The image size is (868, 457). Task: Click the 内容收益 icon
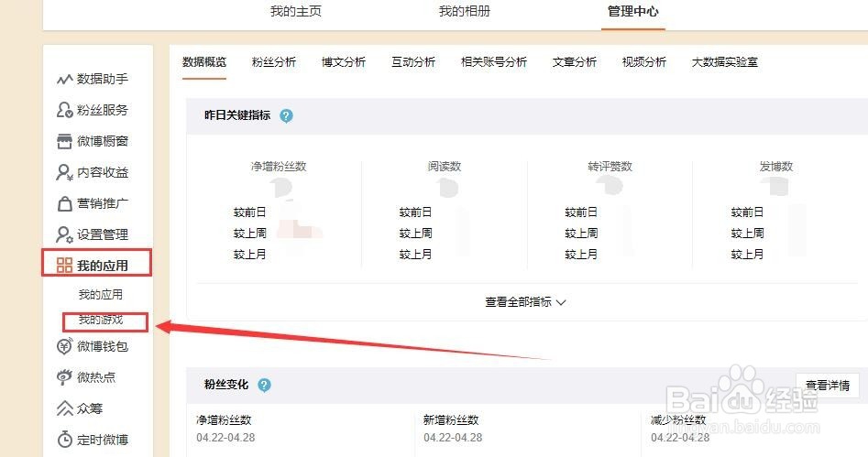pyautogui.click(x=64, y=172)
